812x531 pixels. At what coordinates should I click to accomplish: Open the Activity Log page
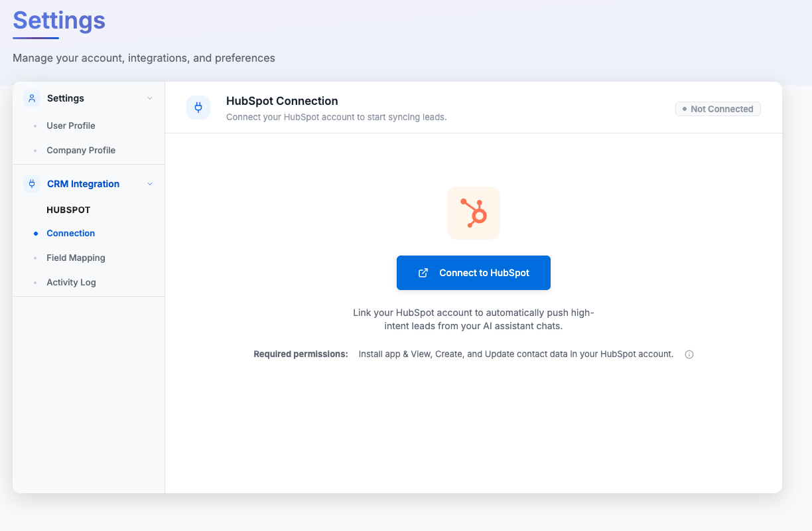(x=71, y=282)
